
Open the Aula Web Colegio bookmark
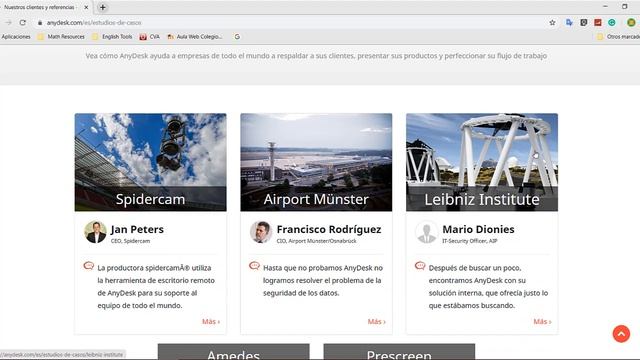[x=195, y=37]
